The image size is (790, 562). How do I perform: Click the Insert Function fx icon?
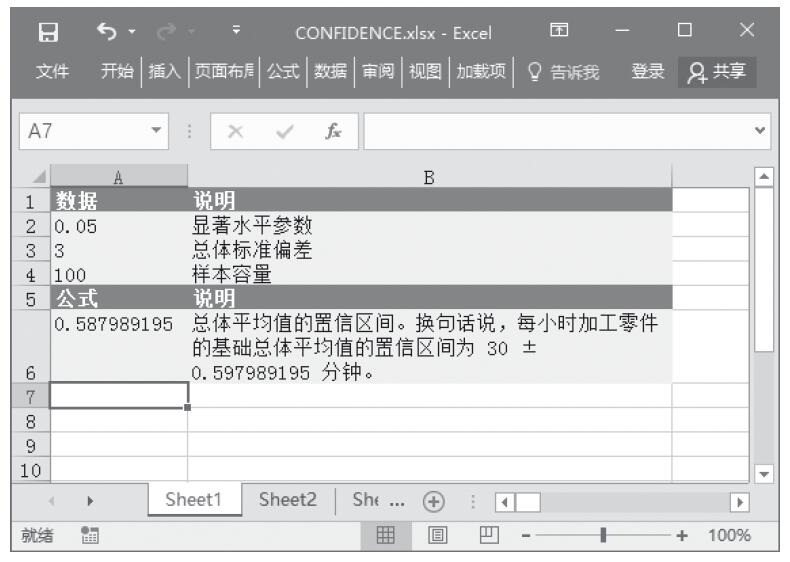[329, 133]
